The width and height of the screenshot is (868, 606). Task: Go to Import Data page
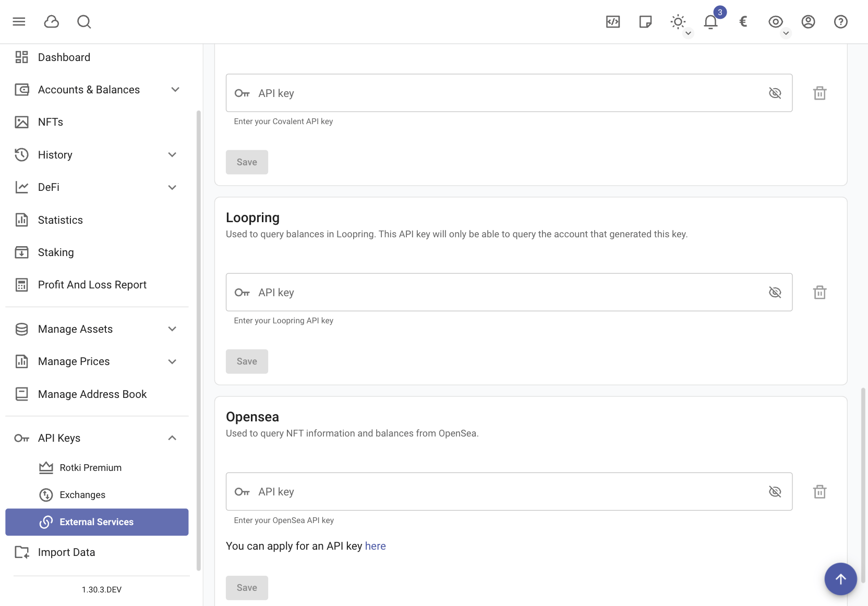97,552
